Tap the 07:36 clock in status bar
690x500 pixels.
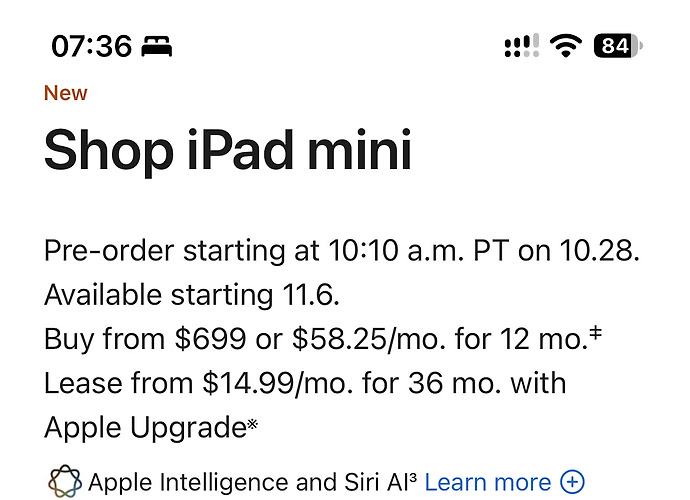click(92, 46)
